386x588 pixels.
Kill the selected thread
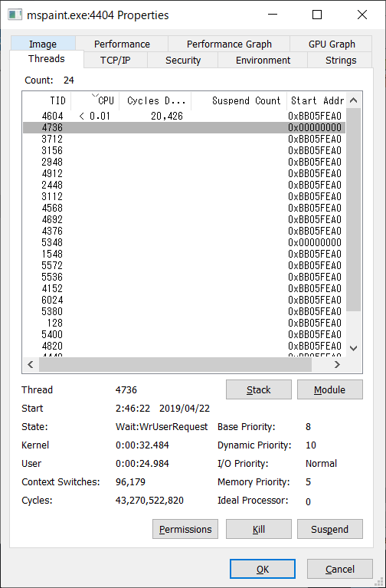pyautogui.click(x=259, y=529)
